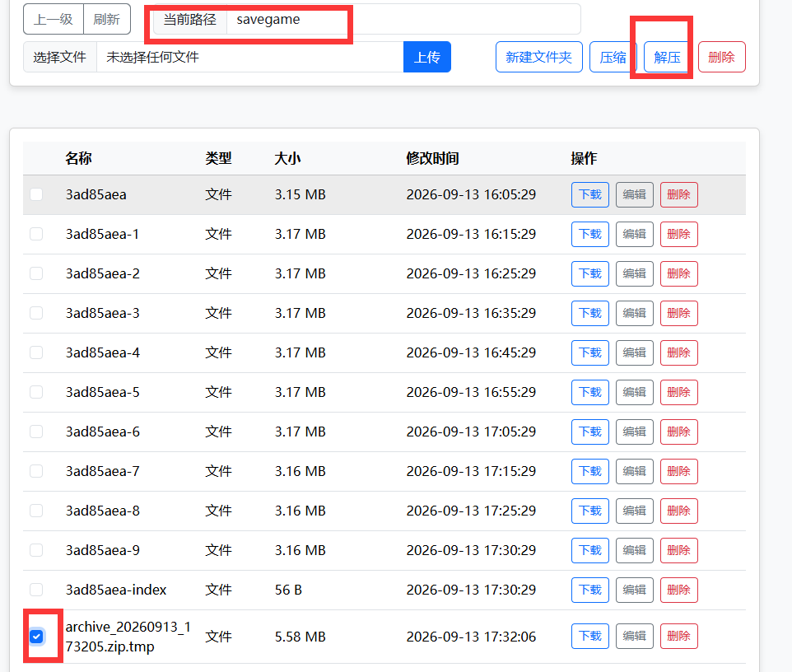Go up one level with 上一级

pos(54,19)
